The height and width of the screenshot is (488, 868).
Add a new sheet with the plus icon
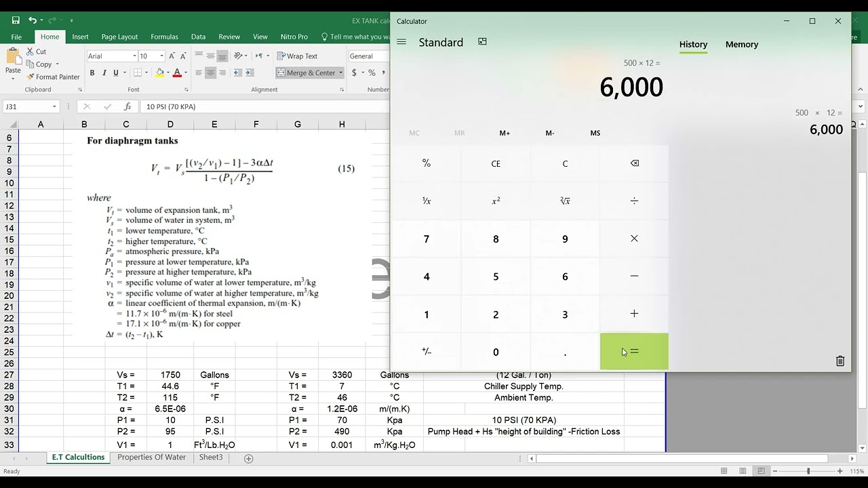(x=249, y=458)
